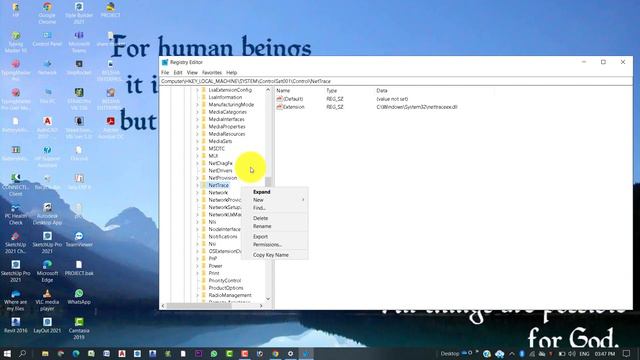Open TeamViewer desktop shortcut
The height and width of the screenshot is (360, 640).
point(79,239)
